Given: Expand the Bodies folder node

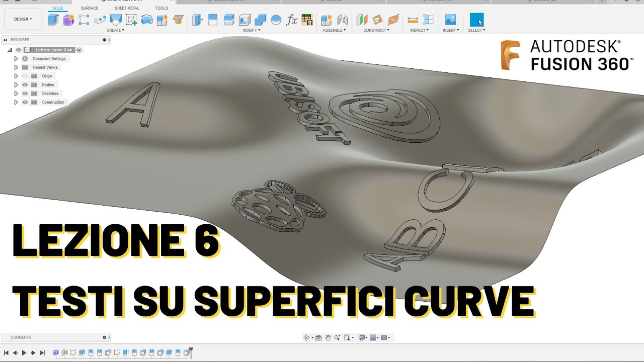Looking at the screenshot, I should coord(16,84).
